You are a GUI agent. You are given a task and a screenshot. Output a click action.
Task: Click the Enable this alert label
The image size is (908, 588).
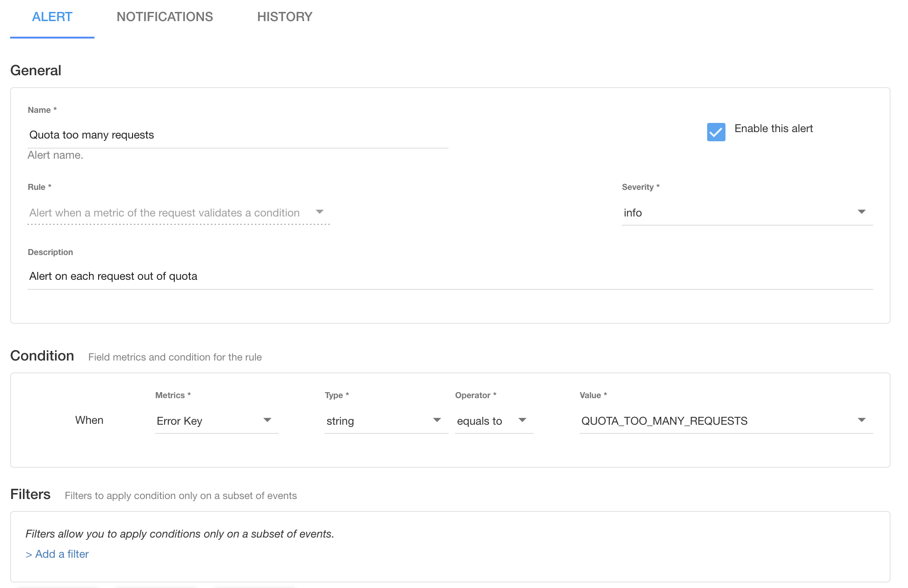pyautogui.click(x=773, y=128)
